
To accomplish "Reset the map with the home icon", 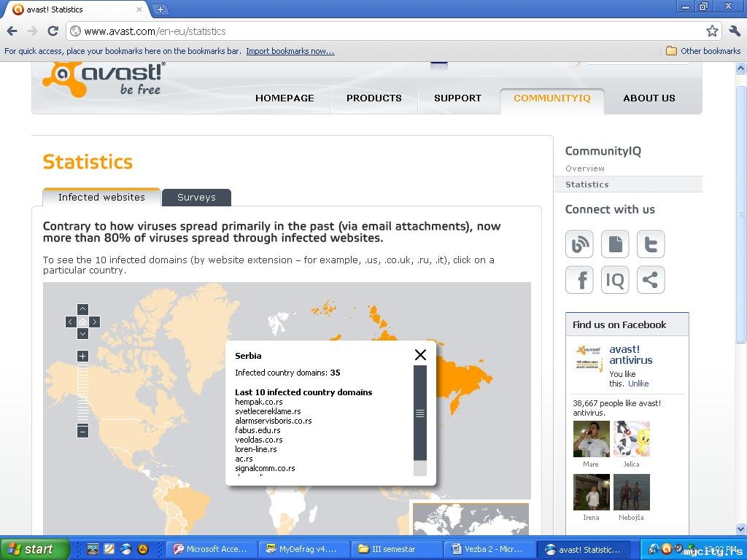I will [x=83, y=322].
